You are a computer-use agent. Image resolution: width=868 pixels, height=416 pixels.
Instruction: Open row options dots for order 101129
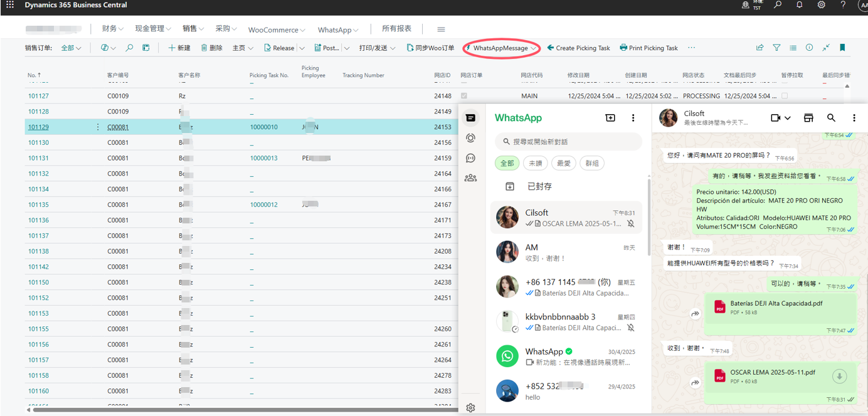(97, 127)
